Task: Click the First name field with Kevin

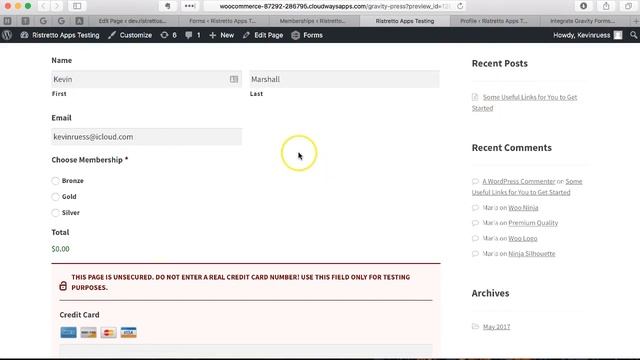Action: (146, 79)
